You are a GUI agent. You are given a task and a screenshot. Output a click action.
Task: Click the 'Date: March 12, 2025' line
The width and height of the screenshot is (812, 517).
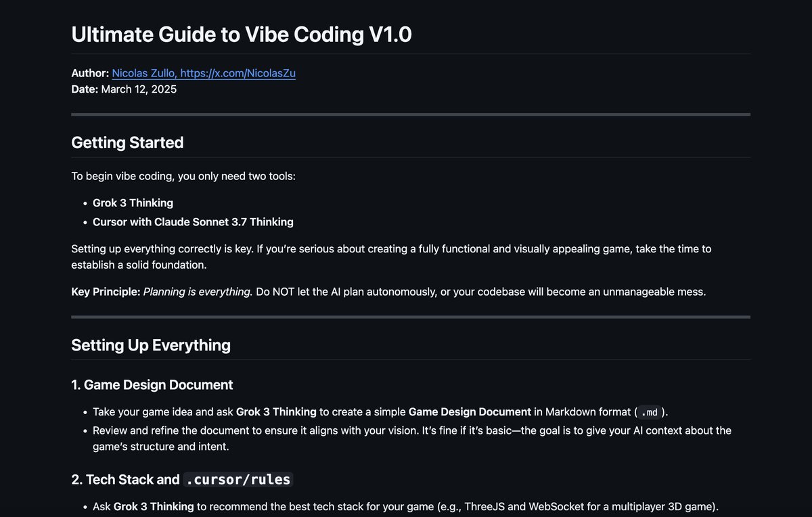click(124, 89)
